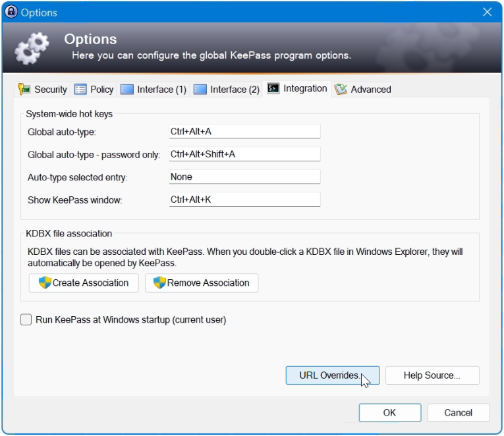Click the Policy tab list icon

(80, 89)
